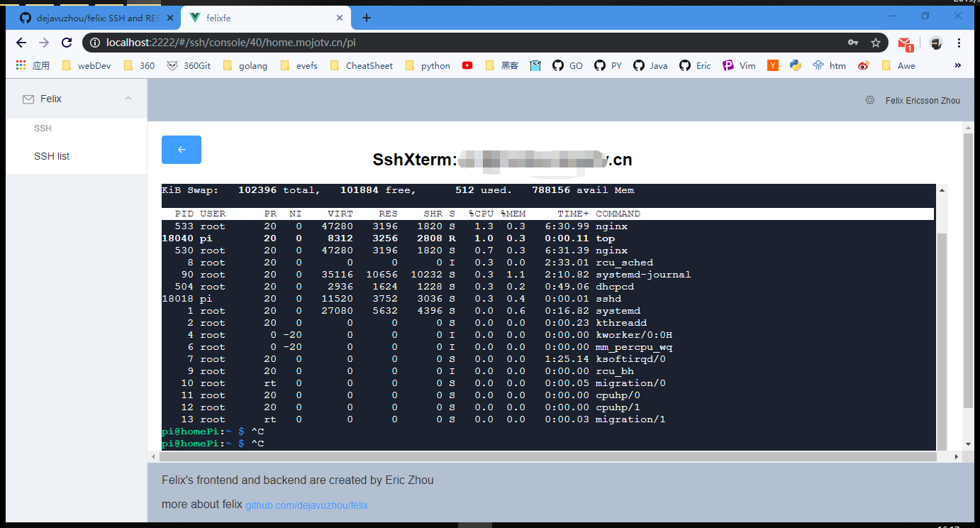Open the Chrome profile avatar
This screenshot has width=980, height=528.
click(x=935, y=43)
